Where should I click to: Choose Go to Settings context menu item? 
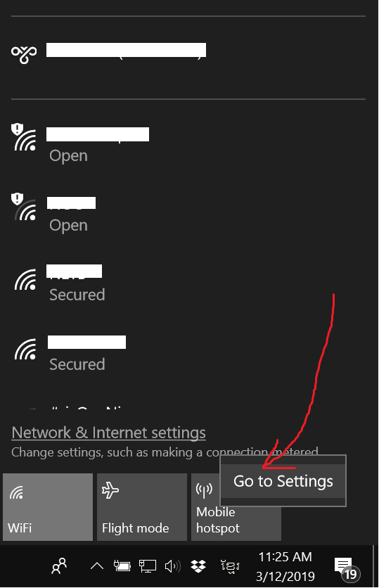click(x=283, y=481)
